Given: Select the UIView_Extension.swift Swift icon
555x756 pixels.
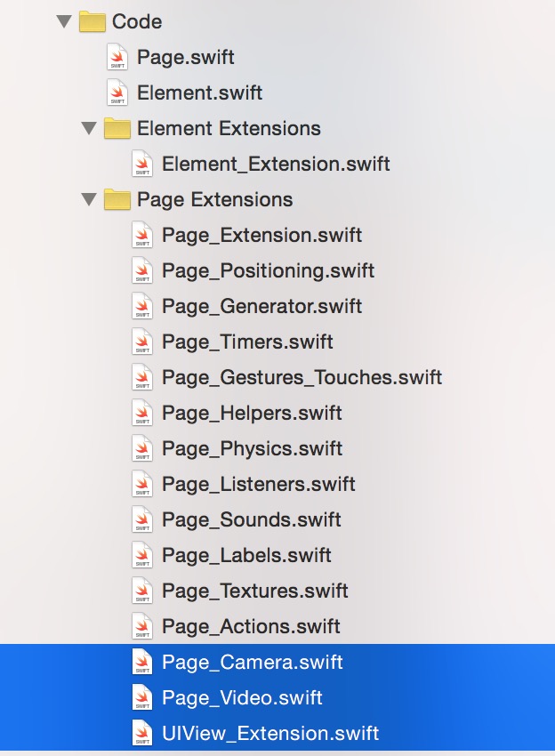Looking at the screenshot, I should pos(141,733).
